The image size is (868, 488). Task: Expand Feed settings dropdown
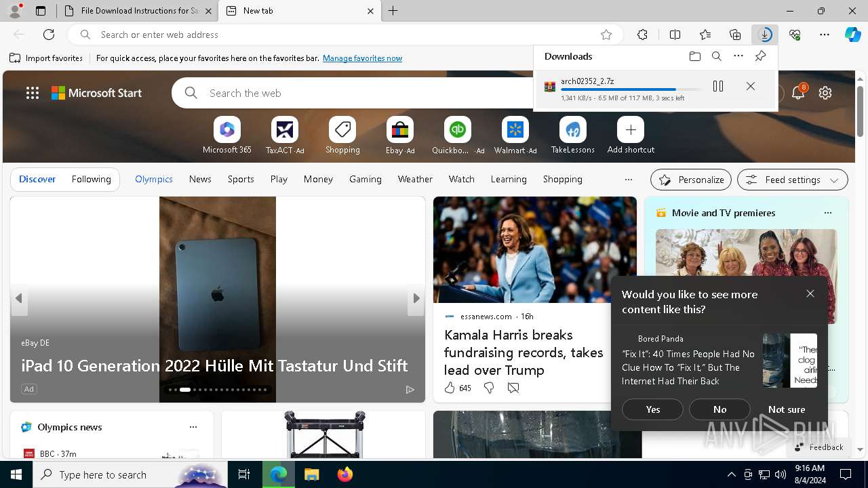point(792,180)
